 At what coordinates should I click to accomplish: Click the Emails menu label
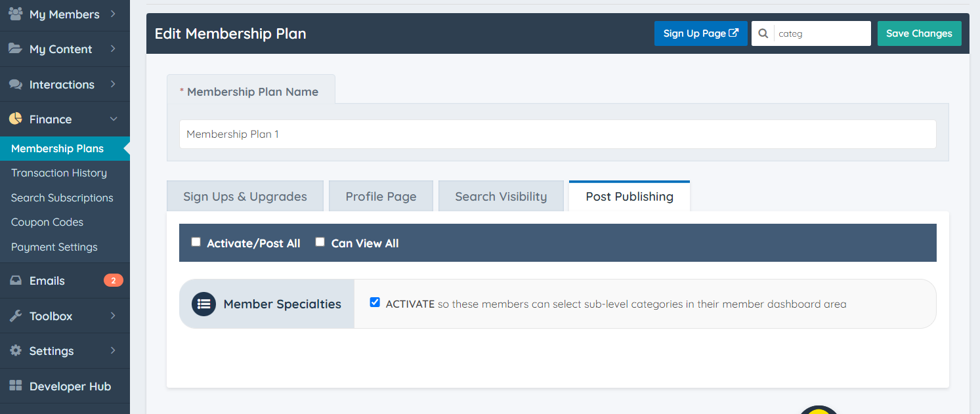(47, 281)
